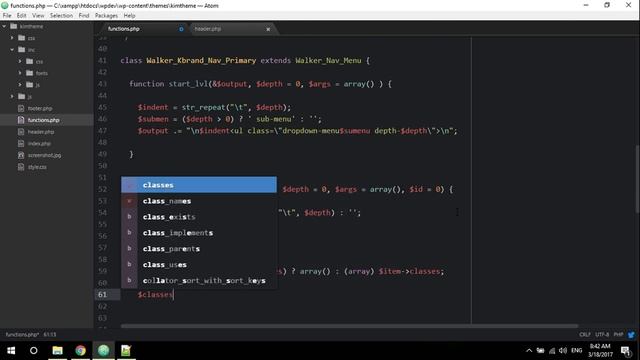Click the functions.php file icon in tree

(21, 120)
